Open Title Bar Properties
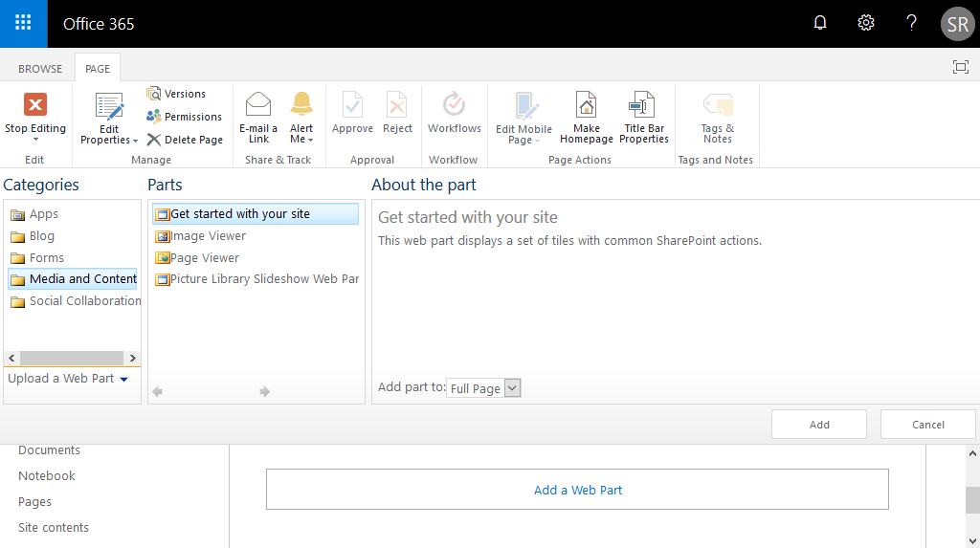The width and height of the screenshot is (980, 548). click(x=644, y=118)
